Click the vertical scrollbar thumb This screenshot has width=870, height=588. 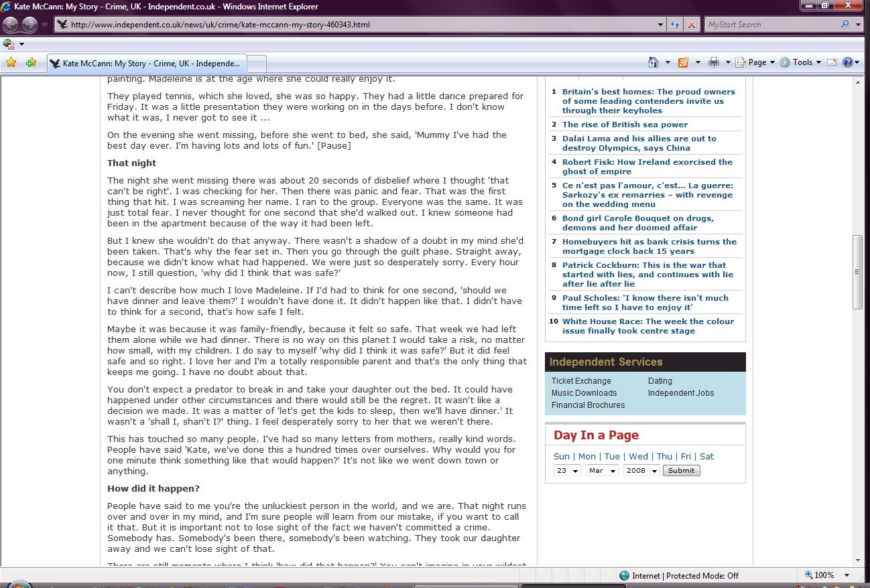click(x=857, y=272)
